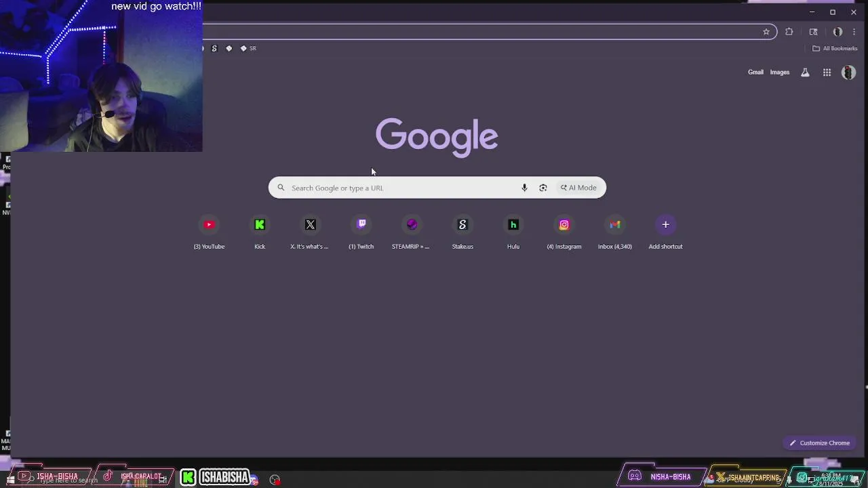Open the YouTube shortcut

click(x=209, y=232)
